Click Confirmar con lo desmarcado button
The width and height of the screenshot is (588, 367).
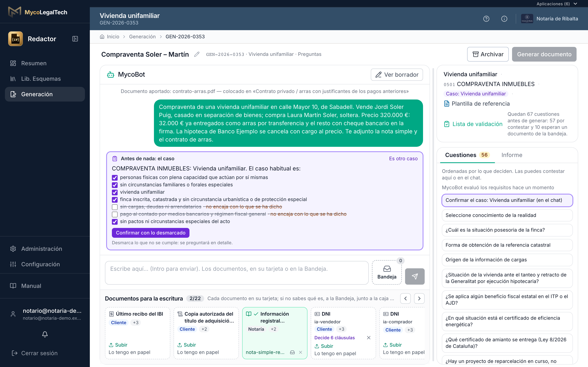click(x=151, y=233)
